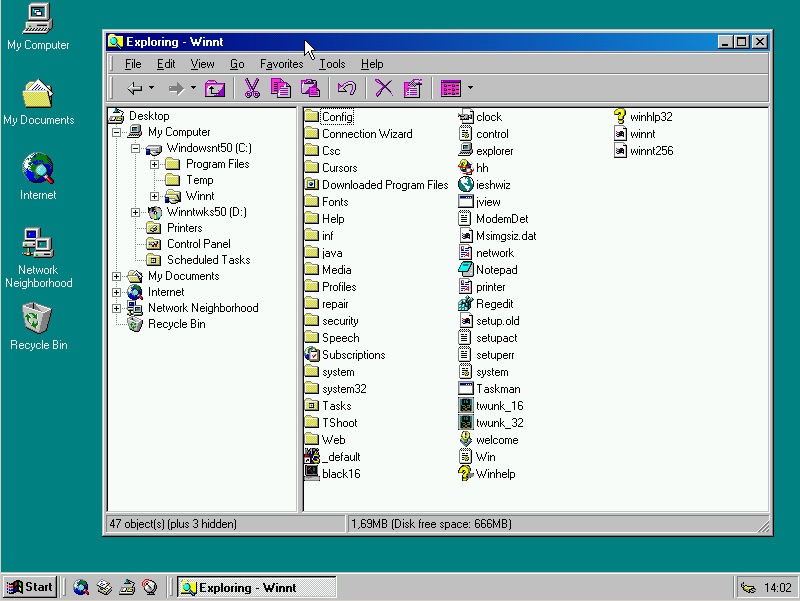Open the Back button history dropdown arrow
Image resolution: width=800 pixels, height=601 pixels.
tap(153, 88)
